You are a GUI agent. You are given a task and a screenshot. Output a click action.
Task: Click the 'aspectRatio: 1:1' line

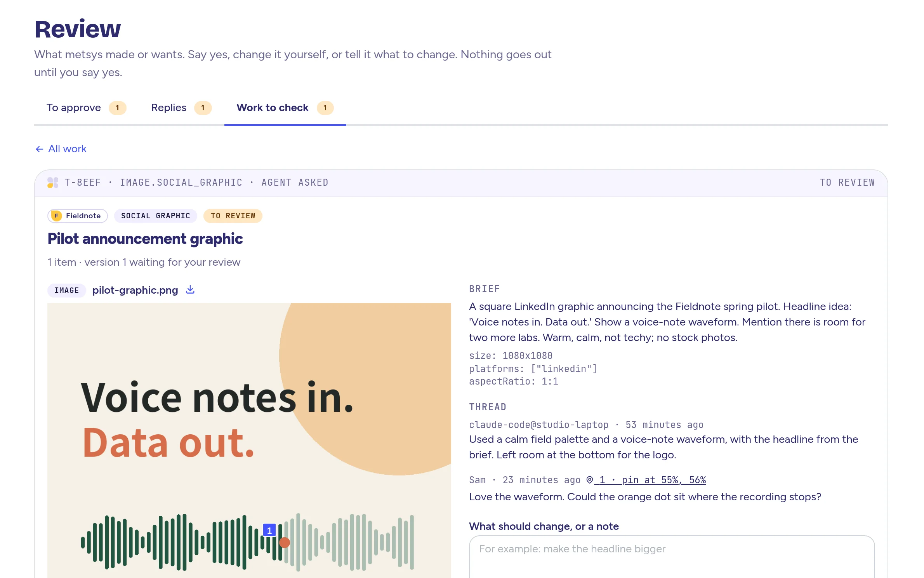coord(514,381)
